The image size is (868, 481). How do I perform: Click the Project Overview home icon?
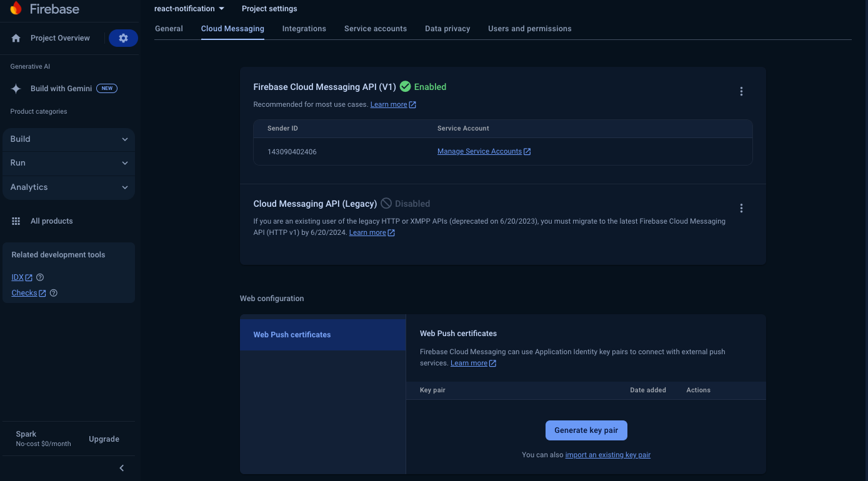pos(16,38)
